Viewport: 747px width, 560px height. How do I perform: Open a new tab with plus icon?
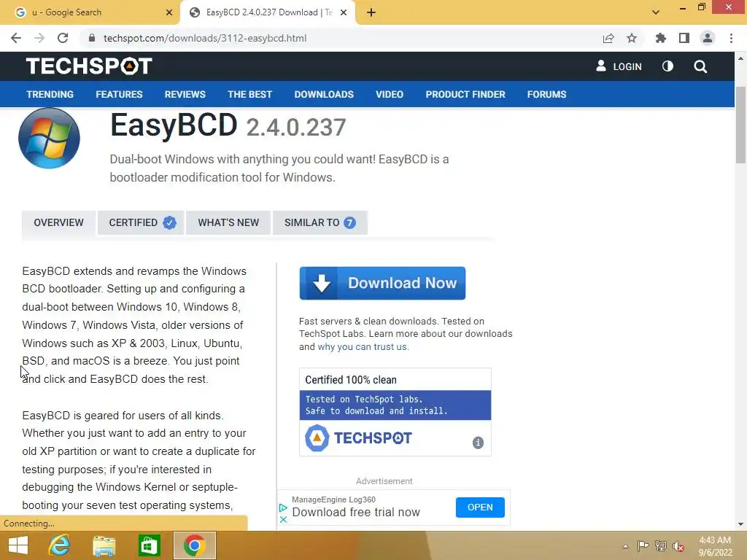(371, 12)
